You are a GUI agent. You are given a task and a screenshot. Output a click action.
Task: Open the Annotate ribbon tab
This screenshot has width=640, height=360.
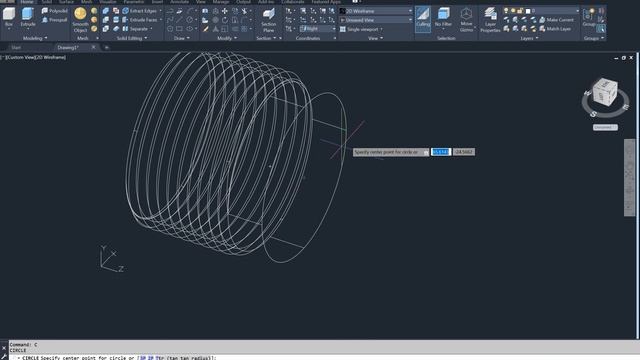179,2
